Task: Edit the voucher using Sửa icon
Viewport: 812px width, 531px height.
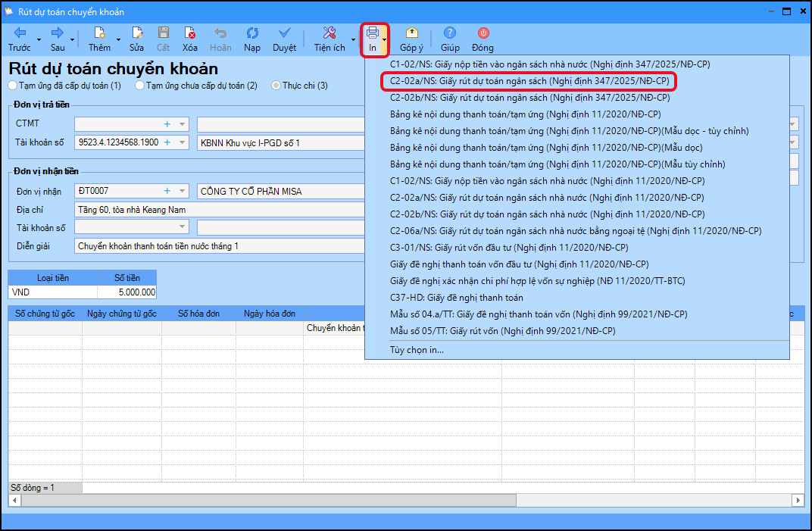Action: click(136, 33)
